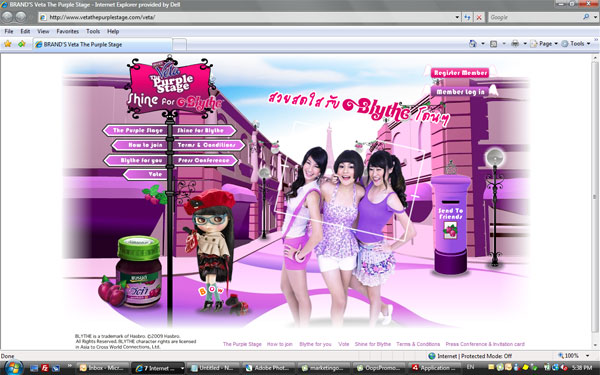This screenshot has height=375, width=600.
Task: Click the EN language indicator in taskbar
Action: pos(470,367)
